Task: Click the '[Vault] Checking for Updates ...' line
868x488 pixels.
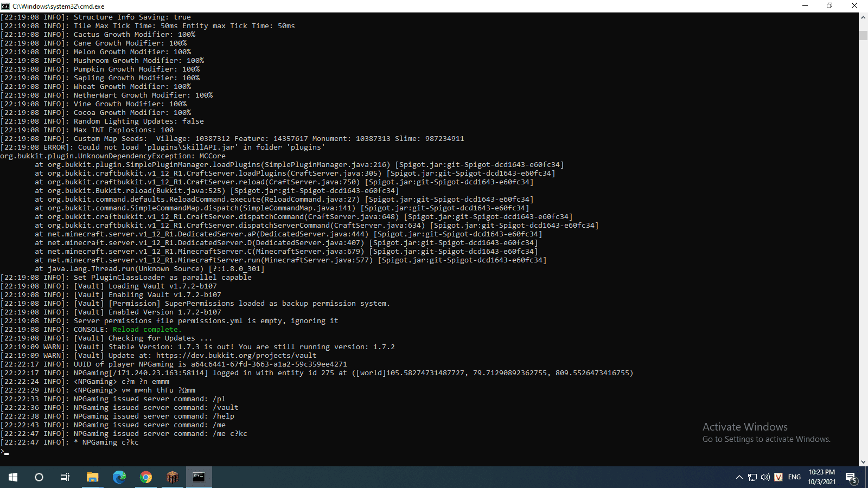Action: click(x=106, y=338)
